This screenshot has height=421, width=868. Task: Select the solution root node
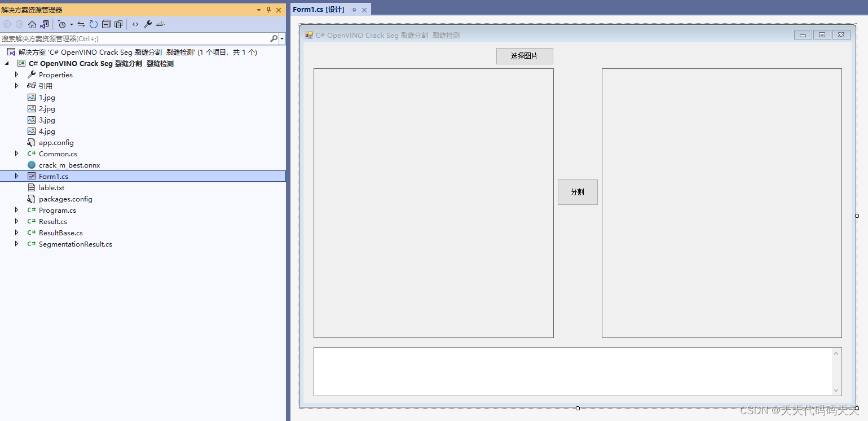[138, 52]
